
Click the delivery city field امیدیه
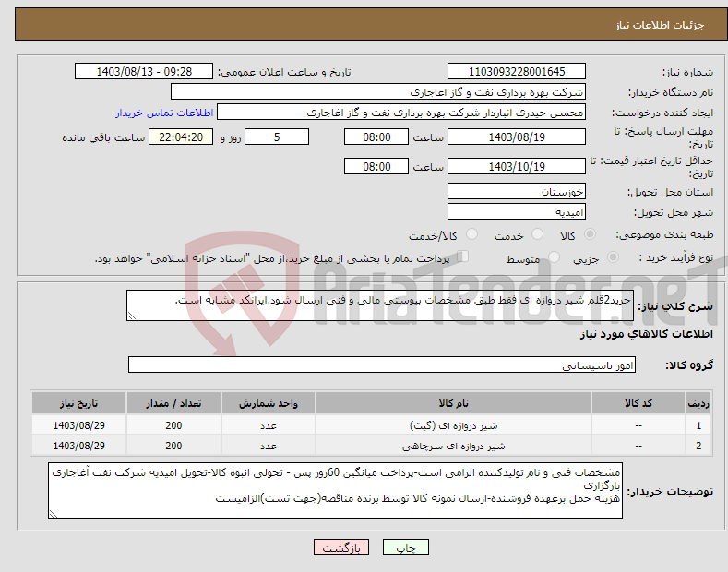click(x=517, y=211)
